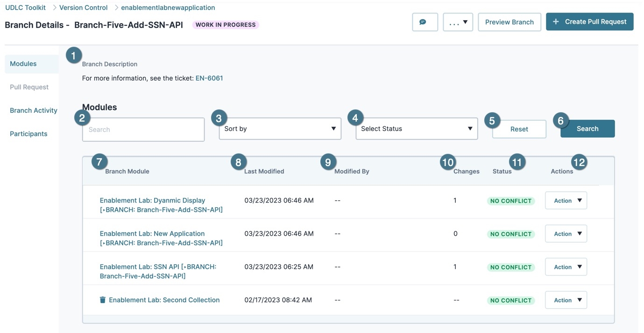This screenshot has width=644, height=333.
Task: Click the Preview Branch button
Action: pos(510,22)
